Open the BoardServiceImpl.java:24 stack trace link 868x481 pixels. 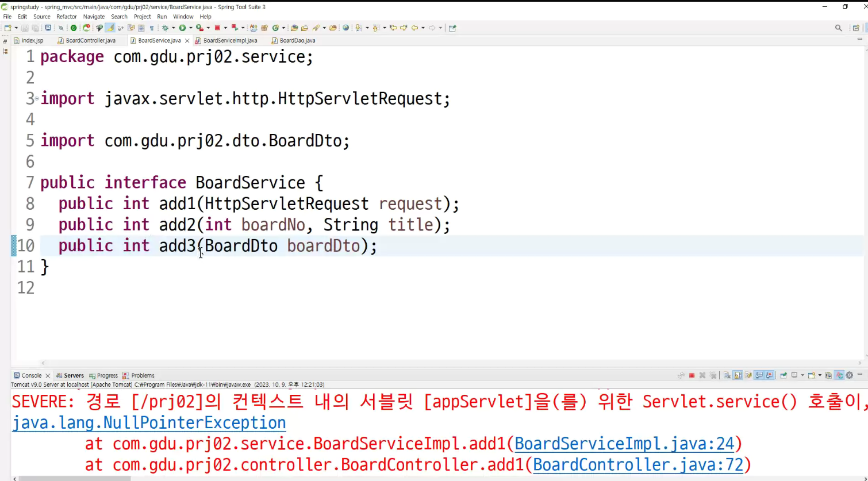[625, 444]
